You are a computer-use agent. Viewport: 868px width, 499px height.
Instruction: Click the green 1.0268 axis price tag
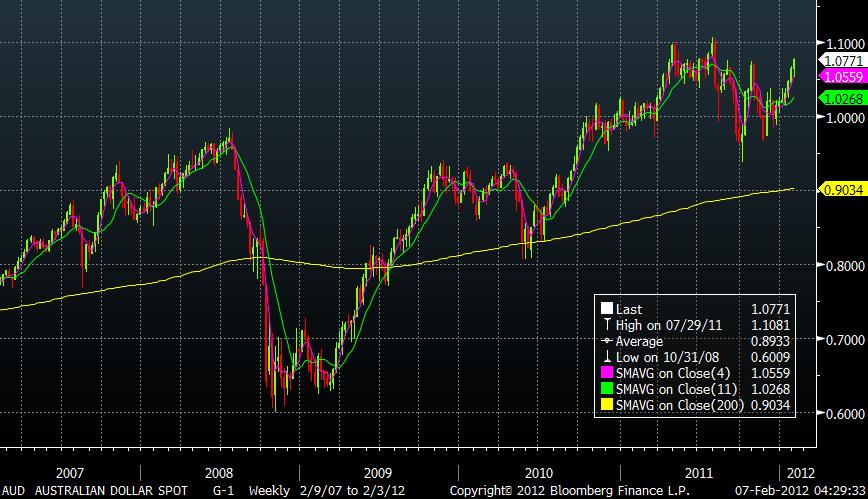pos(841,98)
